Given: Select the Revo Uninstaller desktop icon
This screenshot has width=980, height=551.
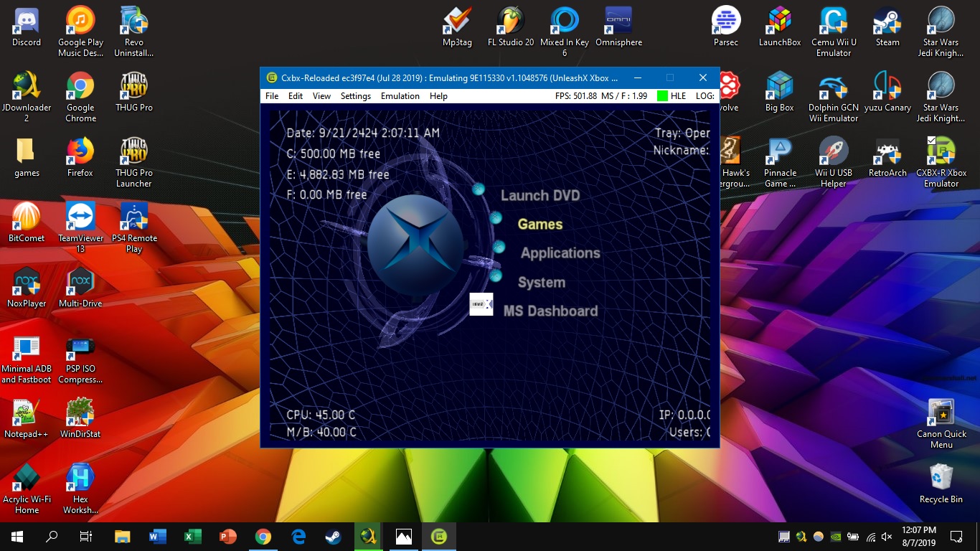Looking at the screenshot, I should point(134,32).
